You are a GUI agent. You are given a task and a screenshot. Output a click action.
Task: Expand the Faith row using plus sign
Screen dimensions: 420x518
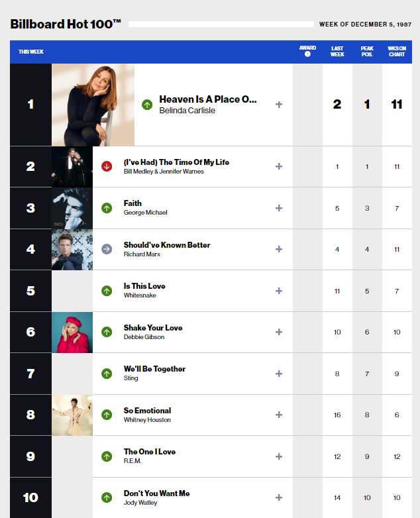tap(279, 208)
